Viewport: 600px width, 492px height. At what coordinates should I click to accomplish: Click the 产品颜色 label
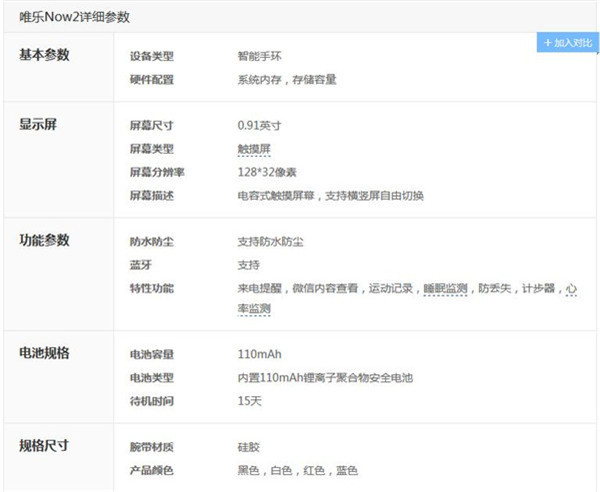tap(152, 470)
